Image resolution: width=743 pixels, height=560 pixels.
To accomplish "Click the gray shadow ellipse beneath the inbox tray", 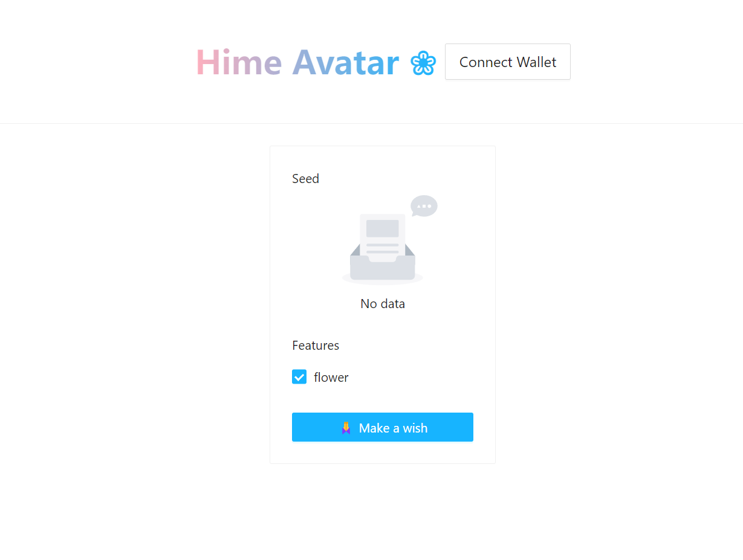I will tap(383, 278).
